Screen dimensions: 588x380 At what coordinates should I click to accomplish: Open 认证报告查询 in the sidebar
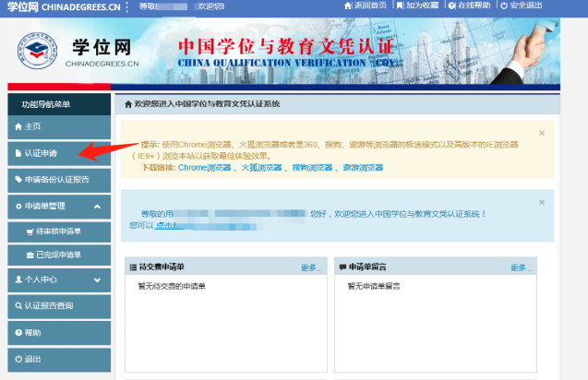(x=59, y=306)
